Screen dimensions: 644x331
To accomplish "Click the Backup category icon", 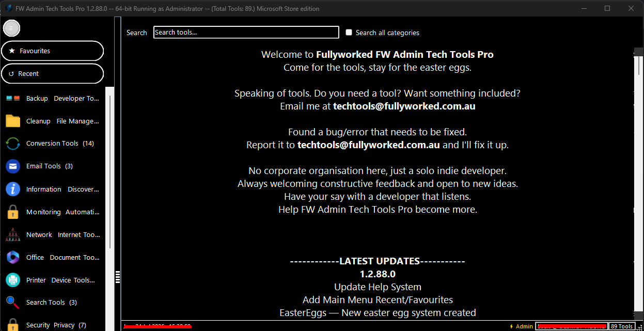I will coord(13,98).
